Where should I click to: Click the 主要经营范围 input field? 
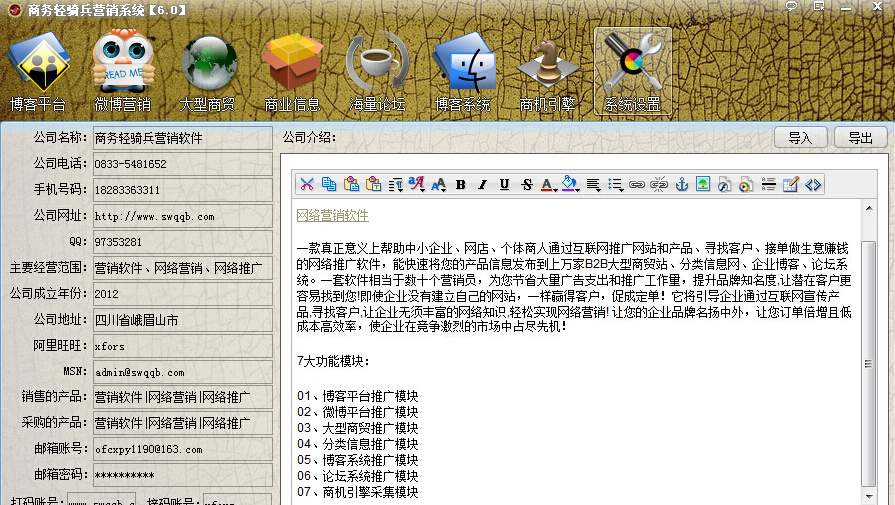tap(182, 268)
